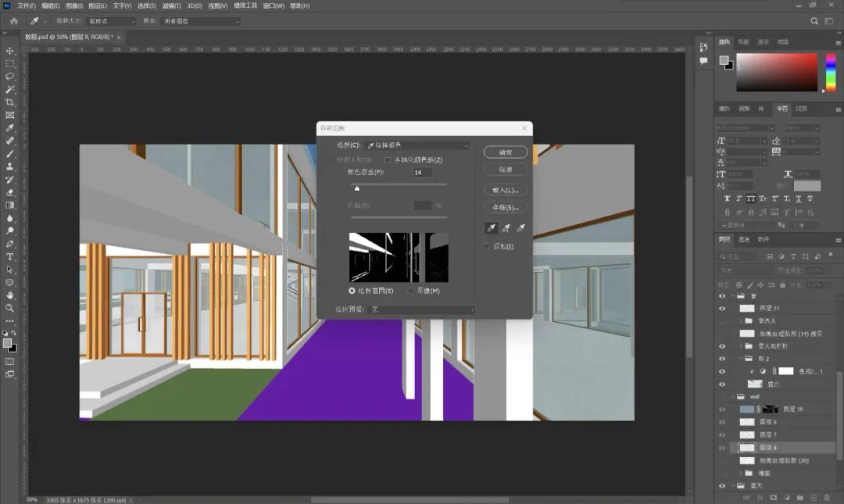Open the 滤镜(T) menu
The height and width of the screenshot is (504, 844).
(171, 6)
